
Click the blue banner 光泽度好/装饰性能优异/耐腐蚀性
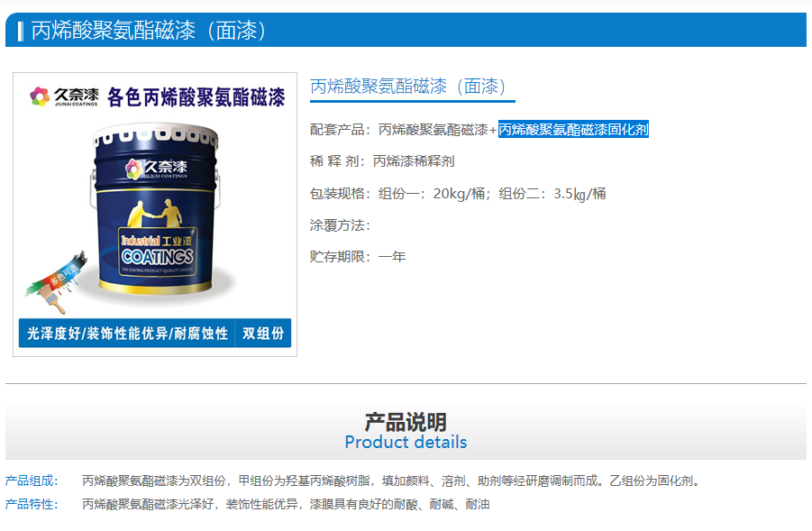tap(127, 333)
